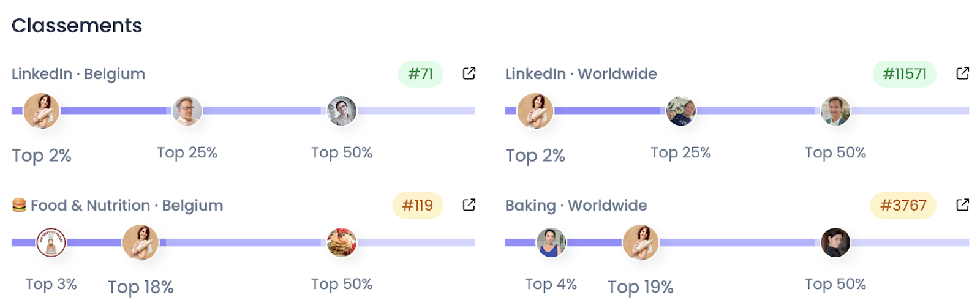Open Baking Worldwide ranking external link
Screen dimensions: 980x300
(x=962, y=205)
